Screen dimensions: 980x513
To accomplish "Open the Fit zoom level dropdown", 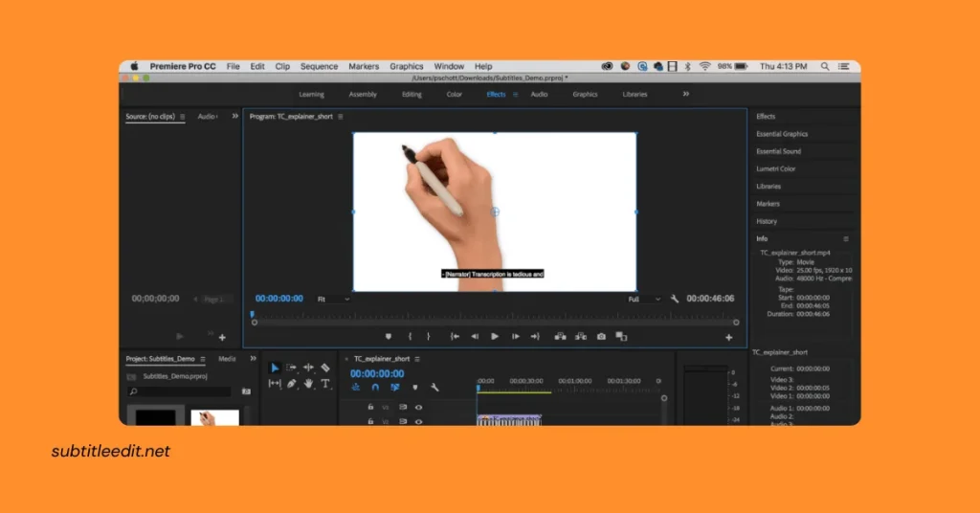I will (x=333, y=300).
